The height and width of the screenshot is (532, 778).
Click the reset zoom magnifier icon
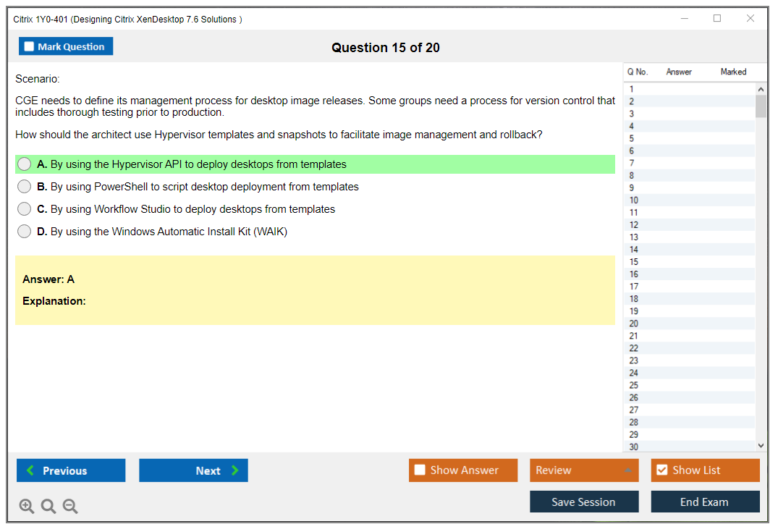(48, 507)
